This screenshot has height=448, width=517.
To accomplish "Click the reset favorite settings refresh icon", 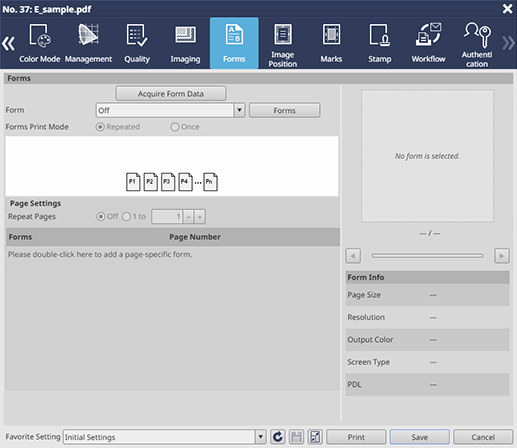I will click(x=278, y=437).
